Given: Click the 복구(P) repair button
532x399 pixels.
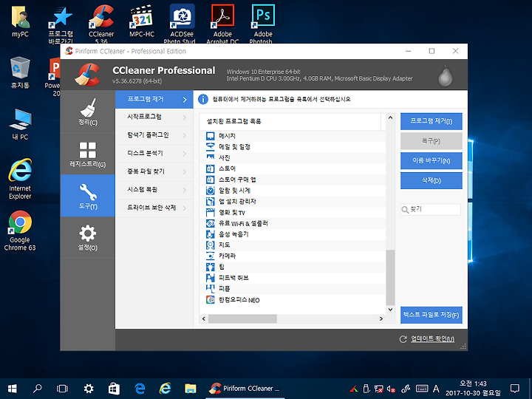Looking at the screenshot, I should click(432, 141).
